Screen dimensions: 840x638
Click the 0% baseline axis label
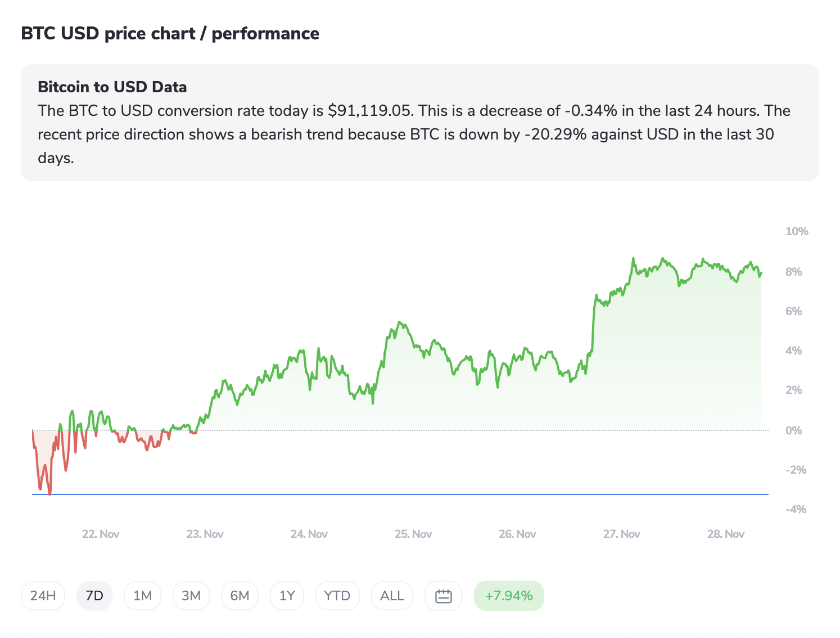(794, 430)
